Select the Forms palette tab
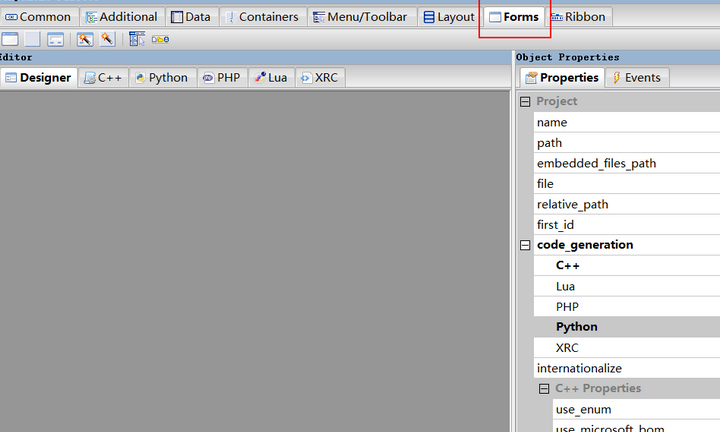720x432 pixels. (x=514, y=17)
